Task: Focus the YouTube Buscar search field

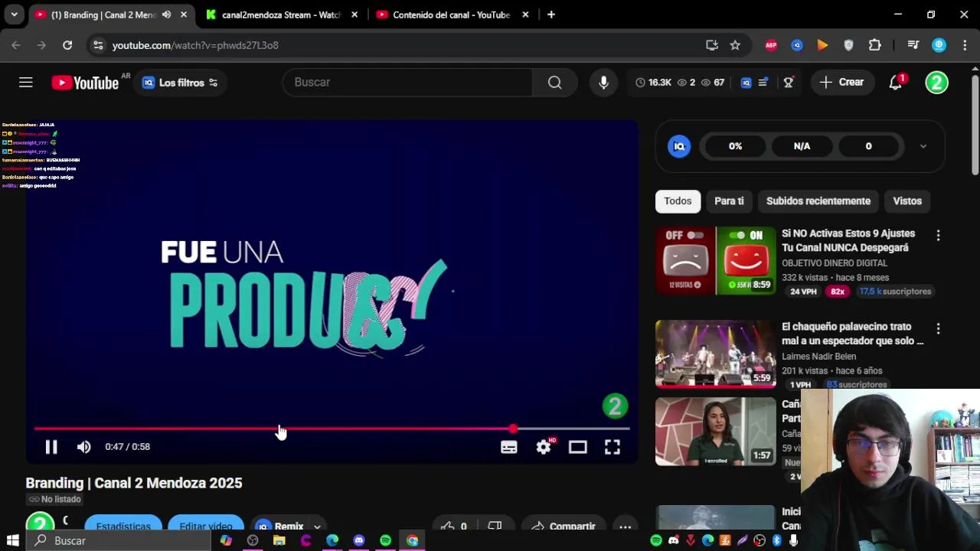Action: pyautogui.click(x=407, y=82)
